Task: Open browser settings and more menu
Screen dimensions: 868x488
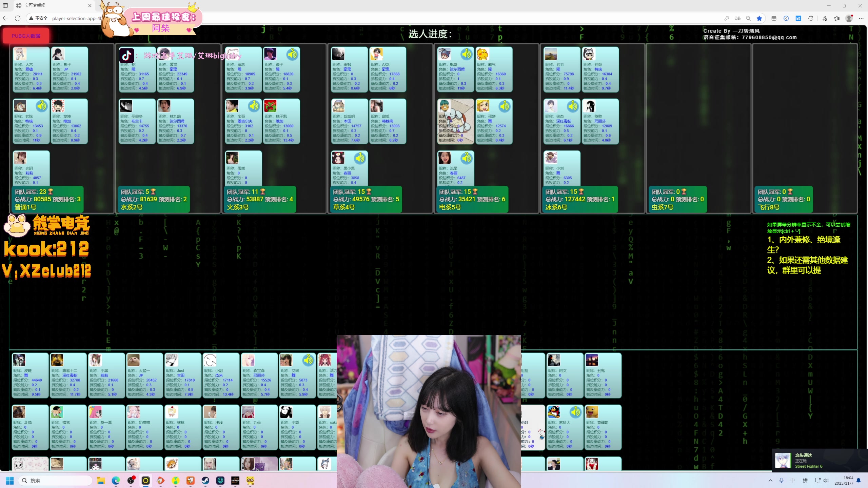Action: click(861, 18)
